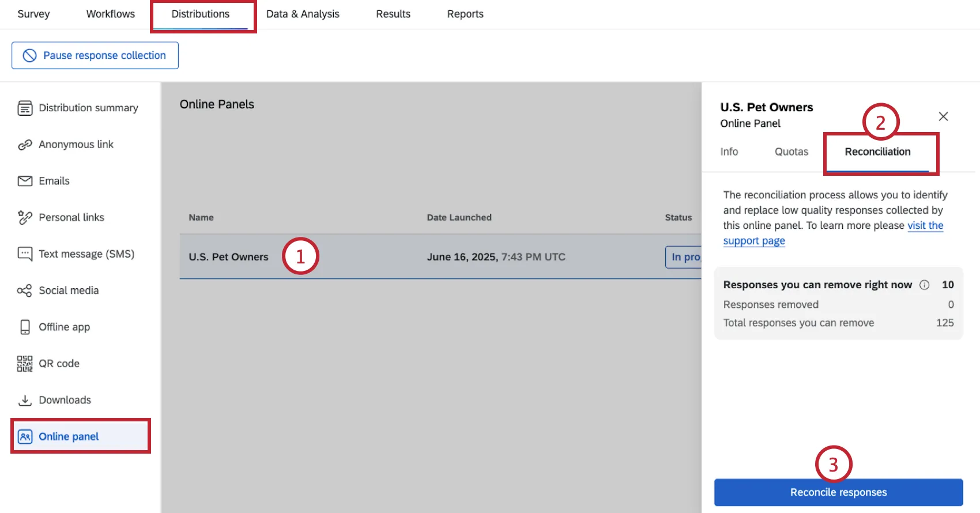Select the U.S. Pet Owners panel row
This screenshot has height=513, width=980.
[440, 256]
